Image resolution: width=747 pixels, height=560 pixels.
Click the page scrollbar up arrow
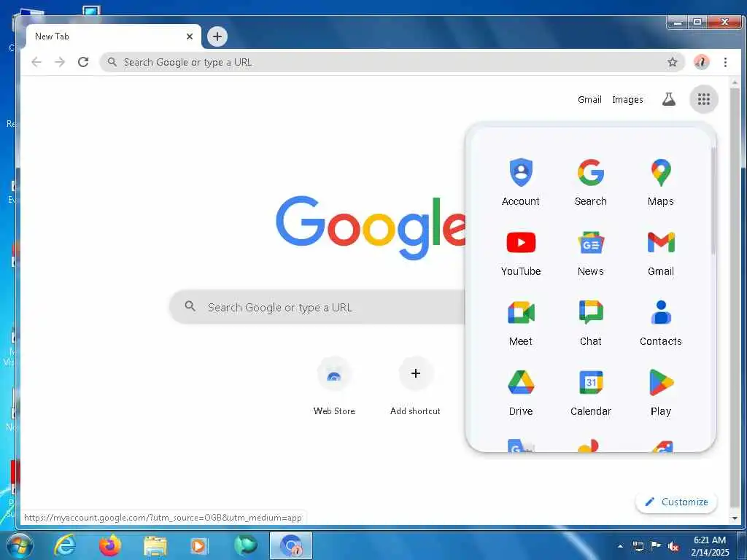pos(735,83)
